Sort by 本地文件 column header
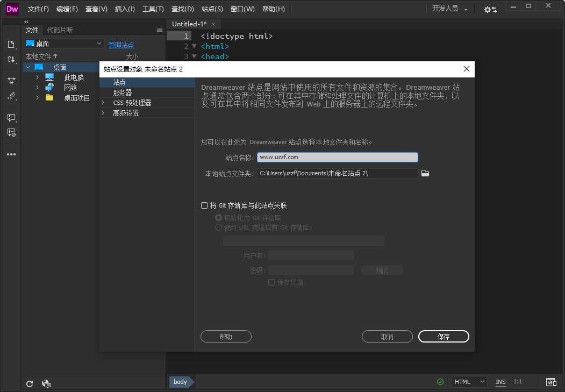This screenshot has width=565, height=392. point(41,56)
